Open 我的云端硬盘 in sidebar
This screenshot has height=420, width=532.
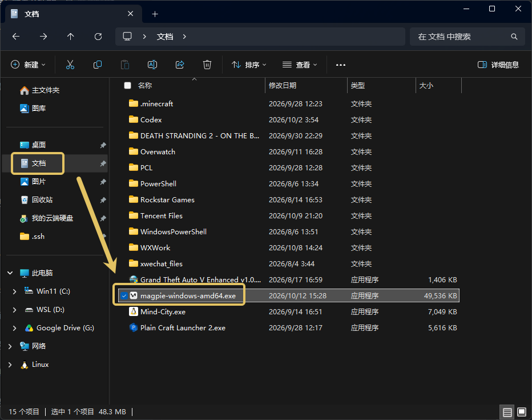click(46, 218)
